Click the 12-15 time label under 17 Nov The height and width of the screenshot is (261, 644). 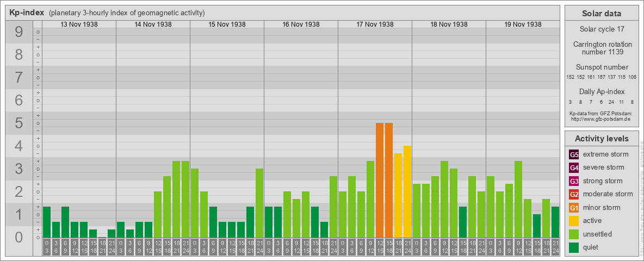click(380, 247)
